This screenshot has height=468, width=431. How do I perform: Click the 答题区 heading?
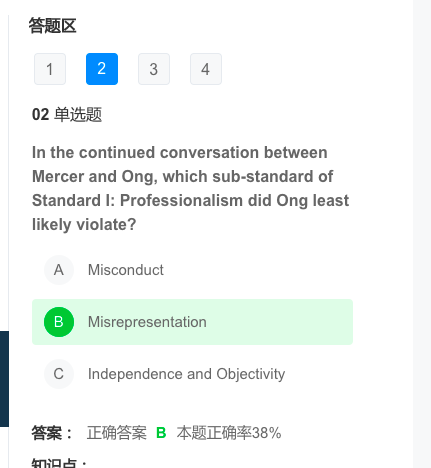52,26
